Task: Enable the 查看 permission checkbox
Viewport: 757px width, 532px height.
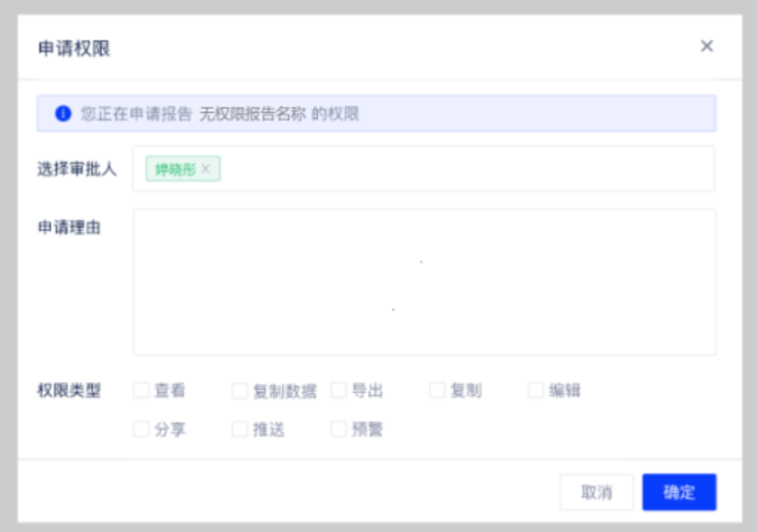Action: click(142, 391)
